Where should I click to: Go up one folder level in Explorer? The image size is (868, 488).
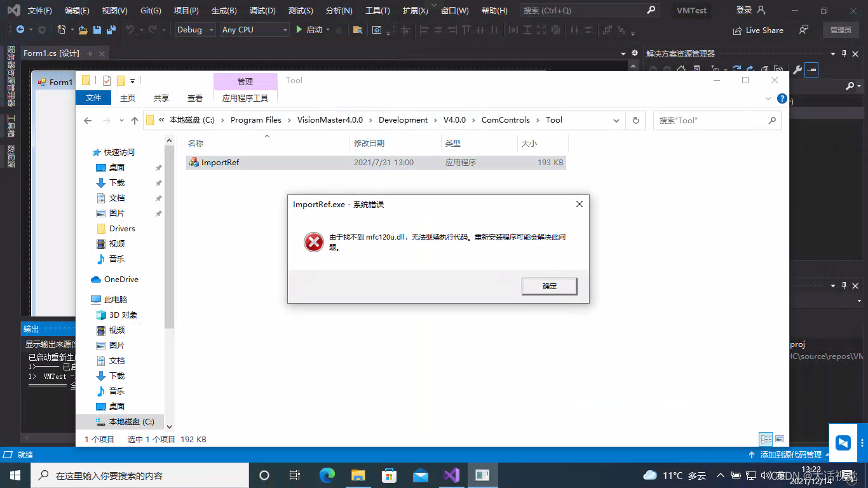tap(135, 120)
